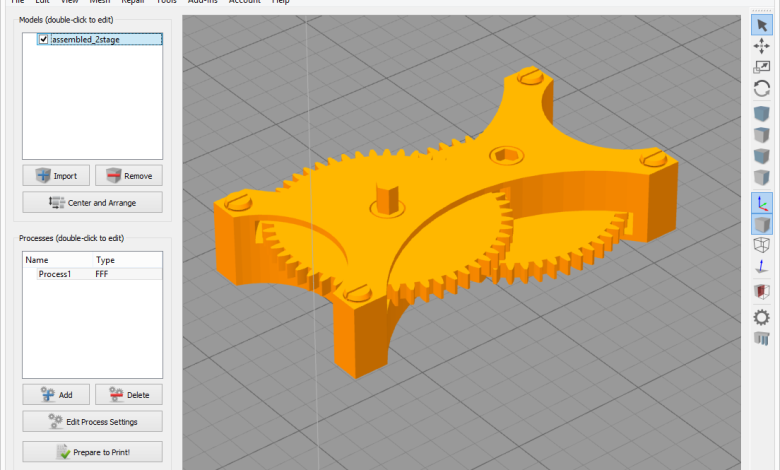780x470 pixels.
Task: Switch to wireframe rendering mode
Action: (761, 246)
